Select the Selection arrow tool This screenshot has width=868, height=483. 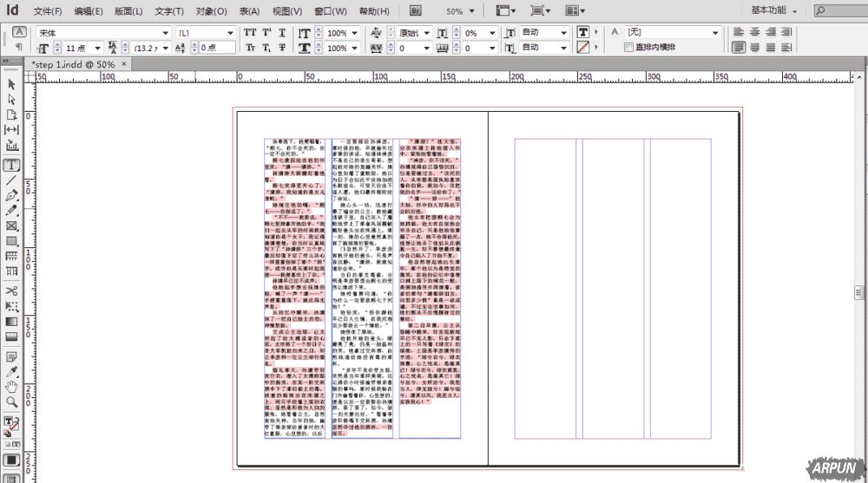12,84
